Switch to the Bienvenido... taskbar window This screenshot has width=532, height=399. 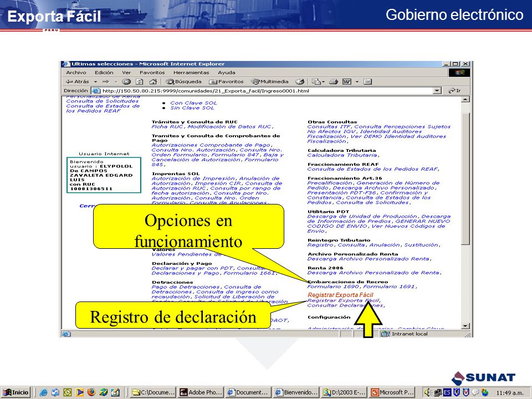296,392
